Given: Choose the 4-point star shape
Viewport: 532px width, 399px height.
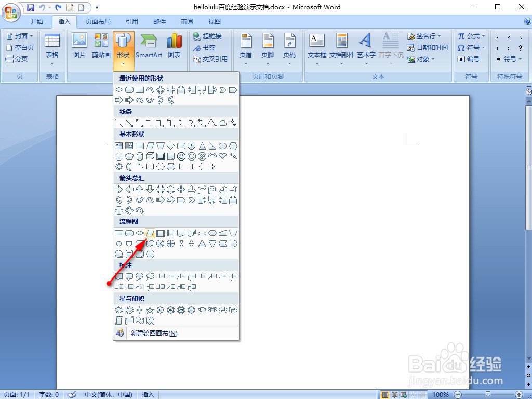Looking at the screenshot, I should [139, 310].
